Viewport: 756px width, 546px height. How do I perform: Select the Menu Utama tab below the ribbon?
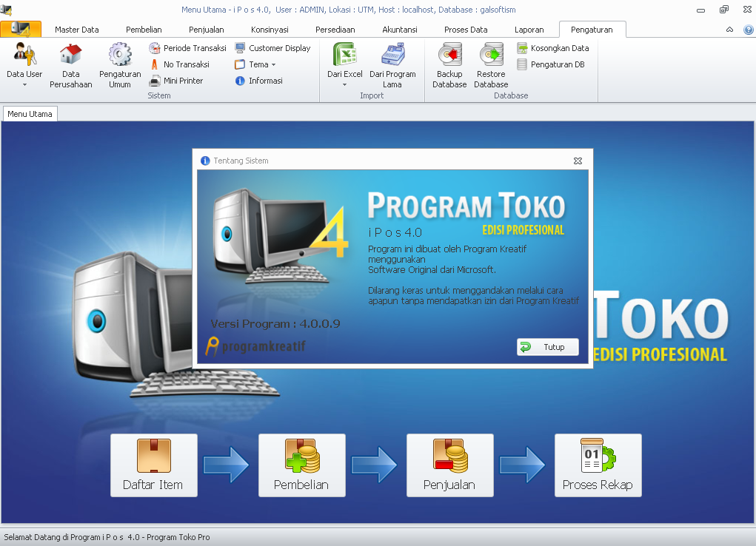[30, 113]
